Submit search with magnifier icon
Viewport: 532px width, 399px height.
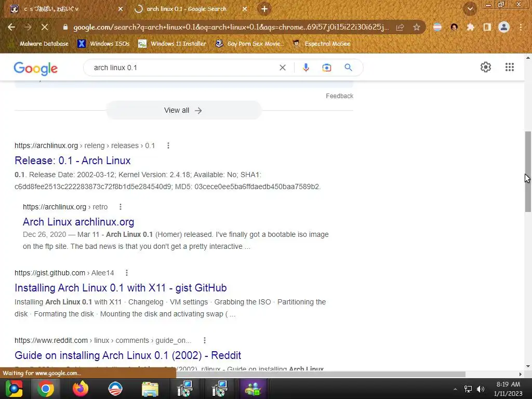click(x=348, y=68)
